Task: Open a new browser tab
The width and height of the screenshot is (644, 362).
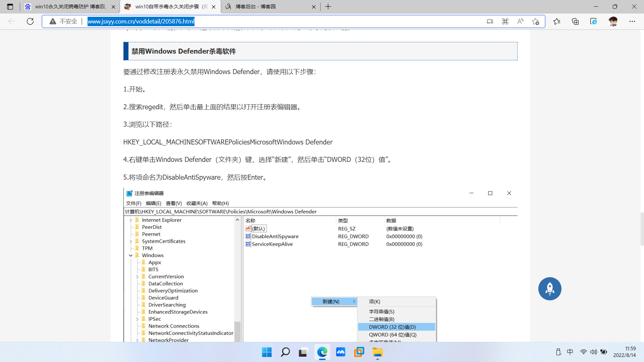Action: coord(328,7)
